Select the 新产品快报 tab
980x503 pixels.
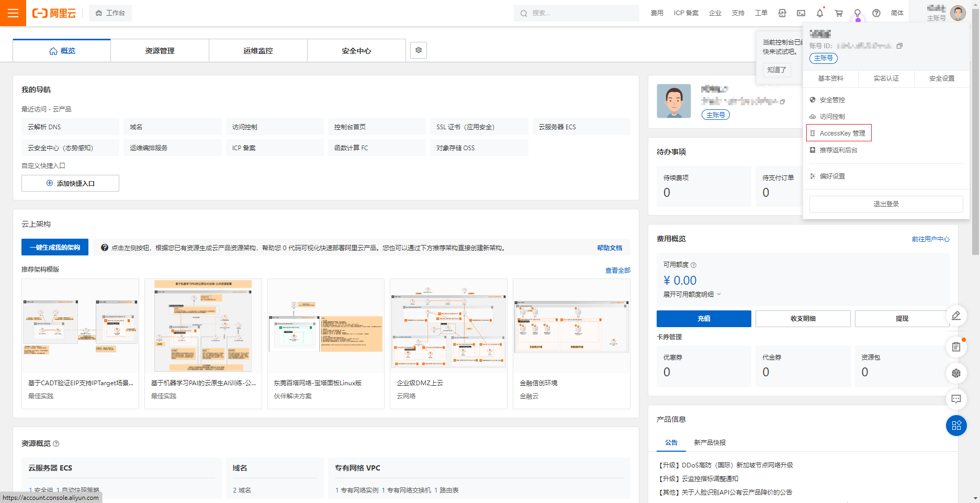pyautogui.click(x=709, y=443)
